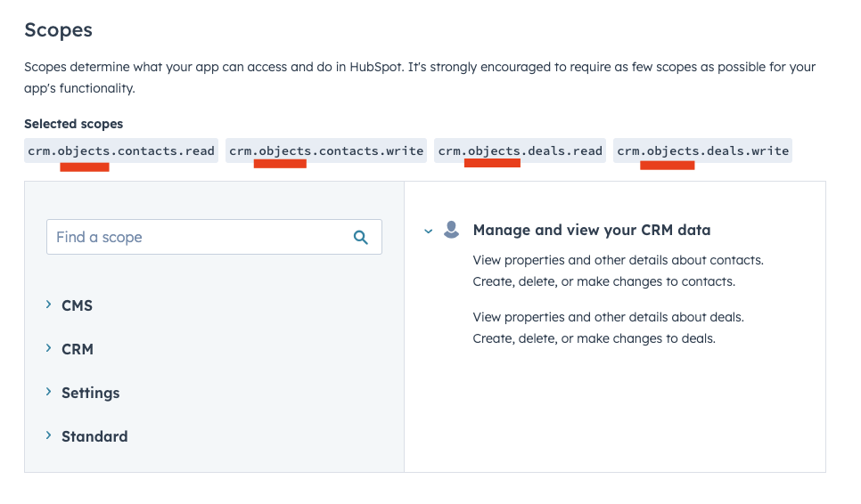This screenshot has width=861, height=504.
Task: Collapse Manage and view your CRM data
Action: pos(429,232)
